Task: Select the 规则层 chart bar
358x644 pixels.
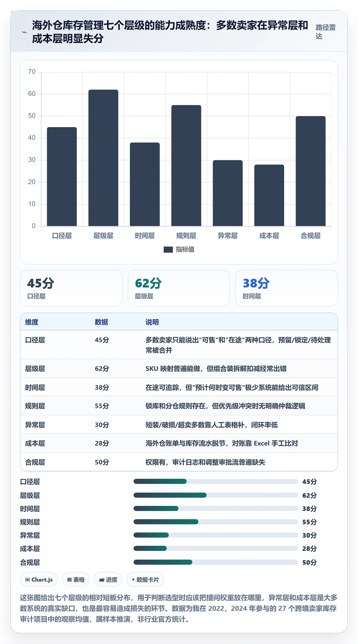Action: tap(186, 165)
